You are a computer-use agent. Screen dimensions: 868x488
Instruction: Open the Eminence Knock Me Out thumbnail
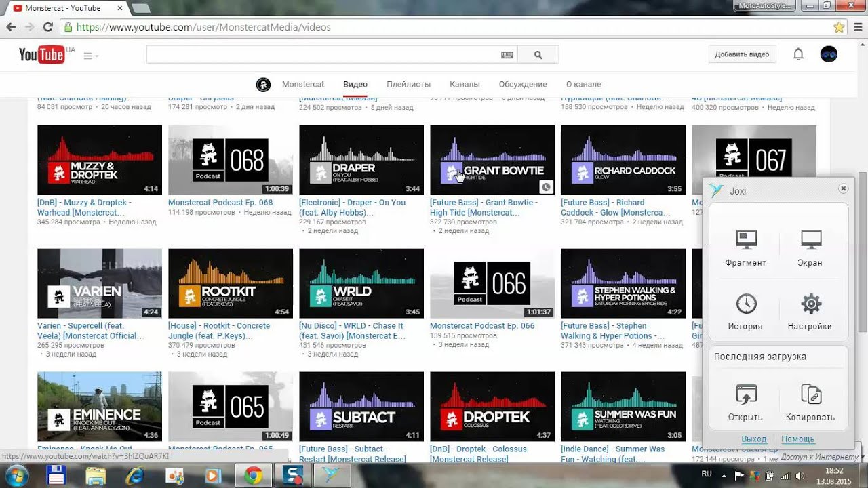coord(100,407)
